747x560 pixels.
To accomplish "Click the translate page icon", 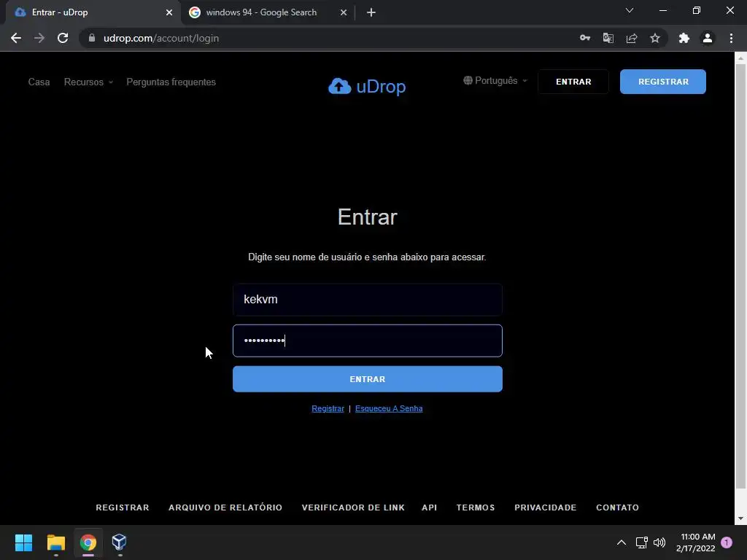I will point(608,38).
